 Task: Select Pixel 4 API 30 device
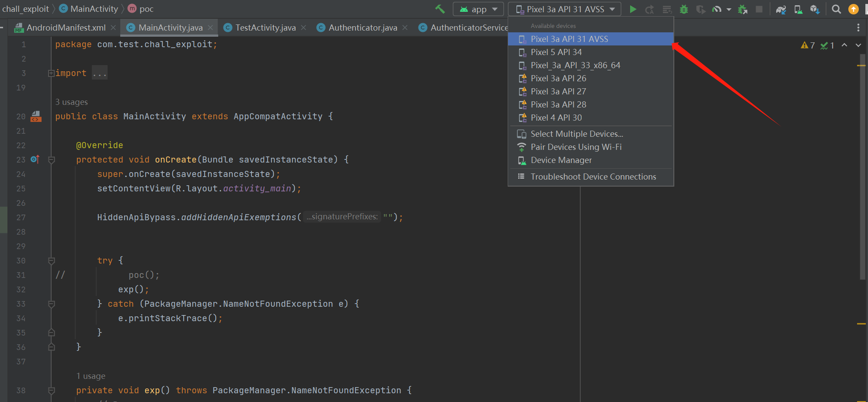point(590,118)
